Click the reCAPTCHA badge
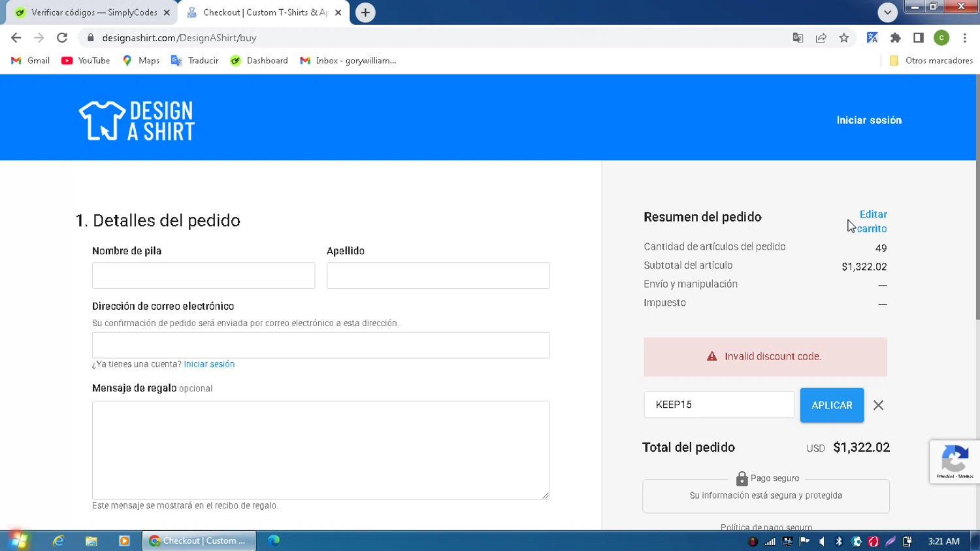The width and height of the screenshot is (980, 551). click(x=955, y=461)
